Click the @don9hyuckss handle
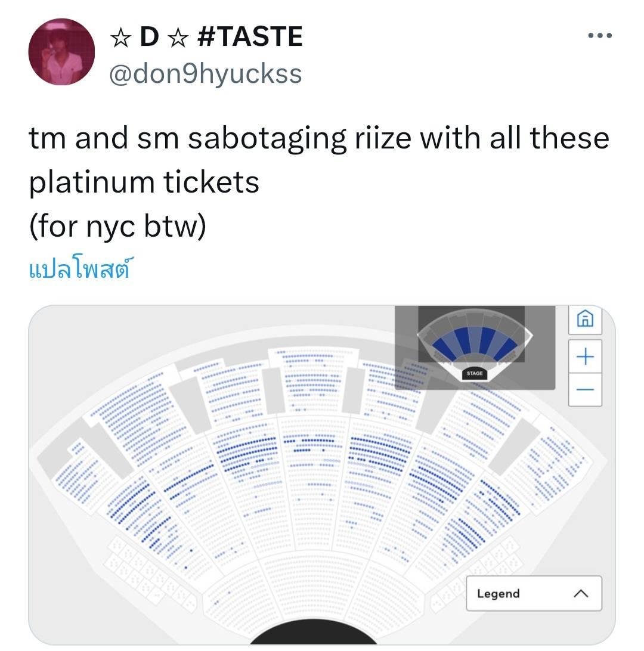The width and height of the screenshot is (644, 651). click(x=205, y=74)
